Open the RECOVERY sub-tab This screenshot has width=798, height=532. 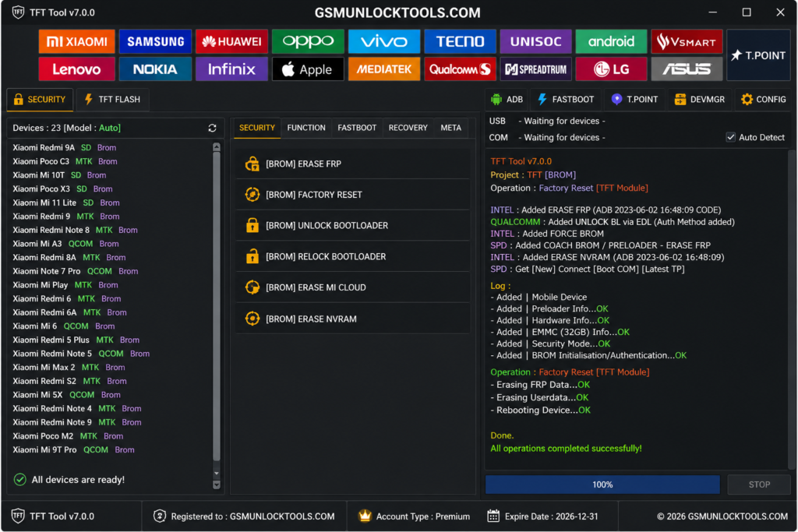click(x=408, y=129)
